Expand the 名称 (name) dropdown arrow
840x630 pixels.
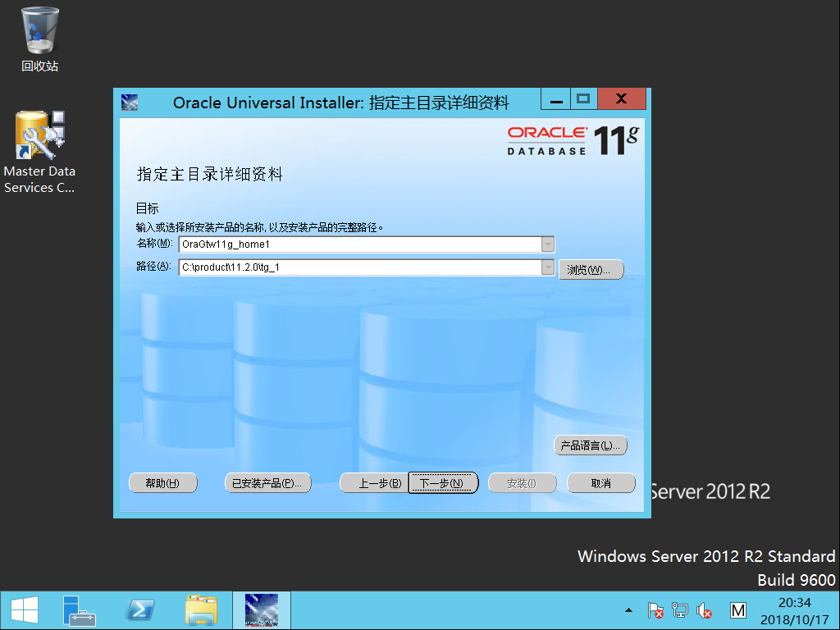(547, 244)
